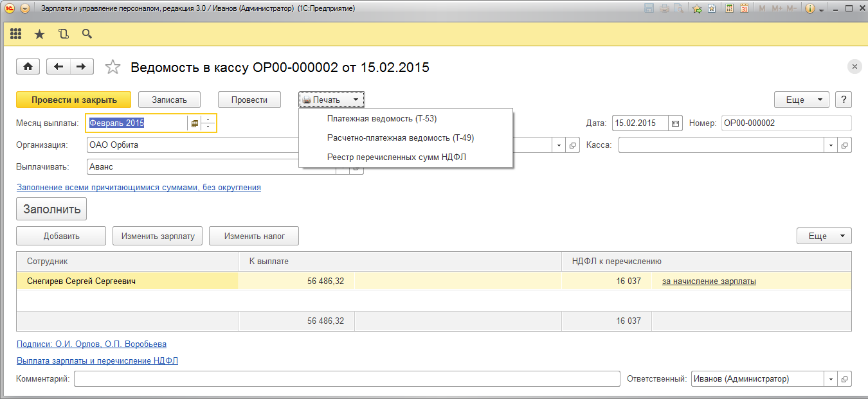
Task: Open the date calendar picker
Action: [x=675, y=123]
